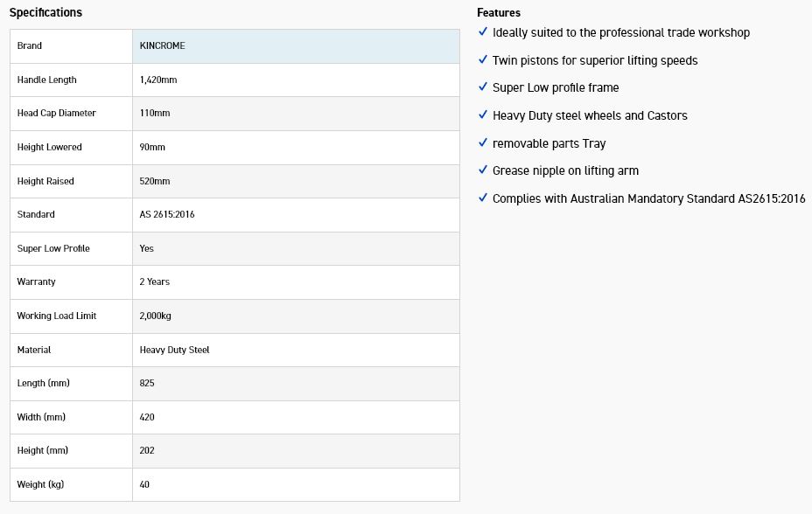This screenshot has height=514, width=812.
Task: Click the Features heading
Action: [499, 12]
